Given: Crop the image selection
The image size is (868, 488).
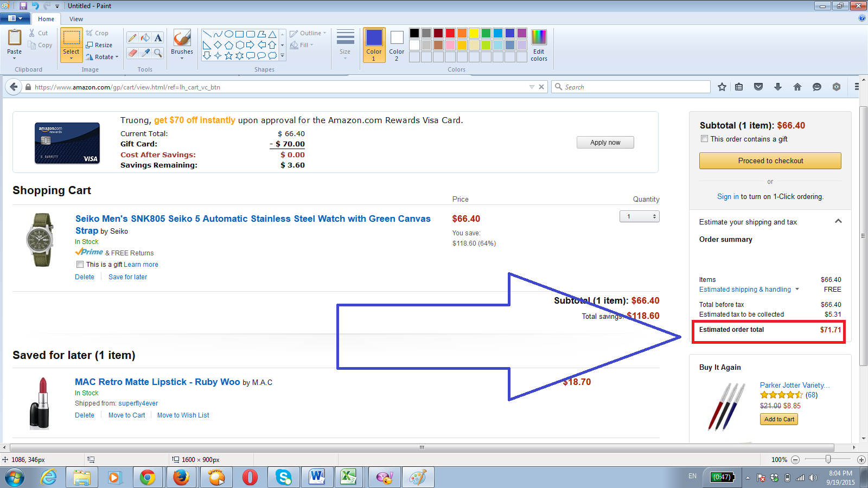Looking at the screenshot, I should coord(97,33).
